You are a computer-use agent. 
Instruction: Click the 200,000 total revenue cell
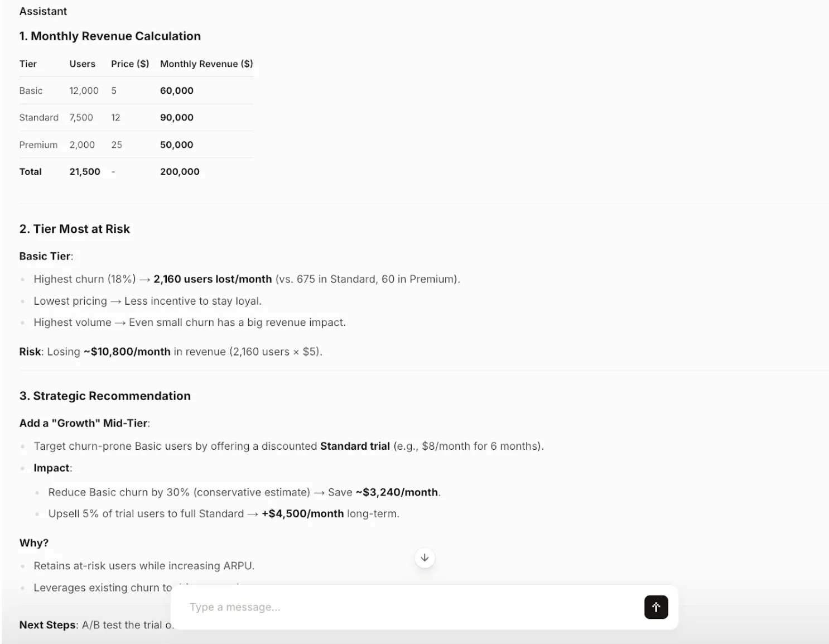pyautogui.click(x=180, y=171)
